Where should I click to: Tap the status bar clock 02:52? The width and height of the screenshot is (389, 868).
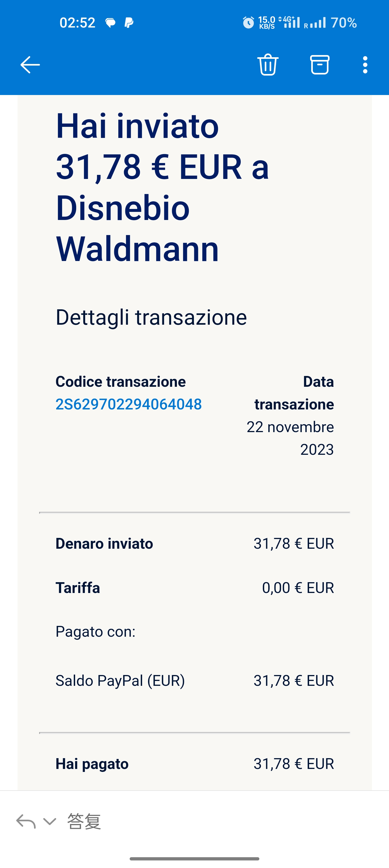[77, 23]
